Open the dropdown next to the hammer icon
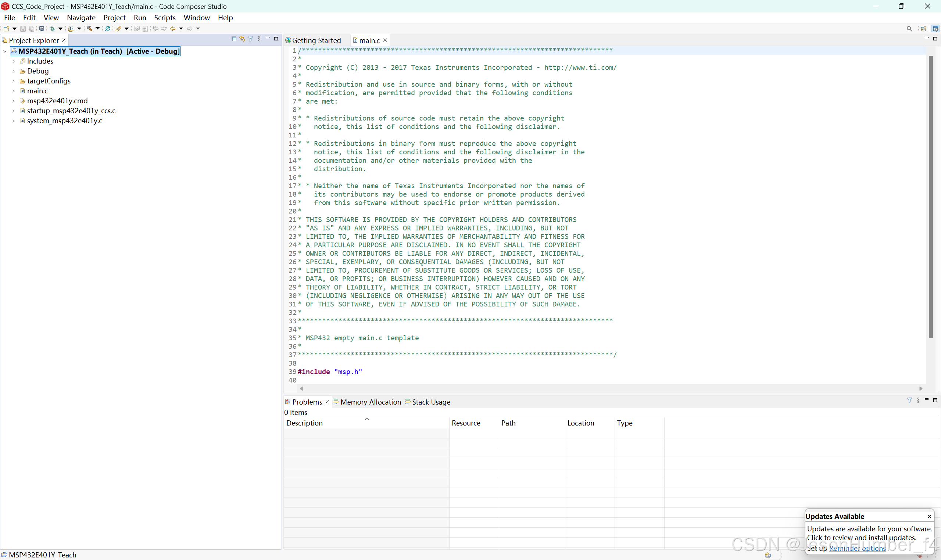The height and width of the screenshot is (560, 941). click(x=98, y=29)
